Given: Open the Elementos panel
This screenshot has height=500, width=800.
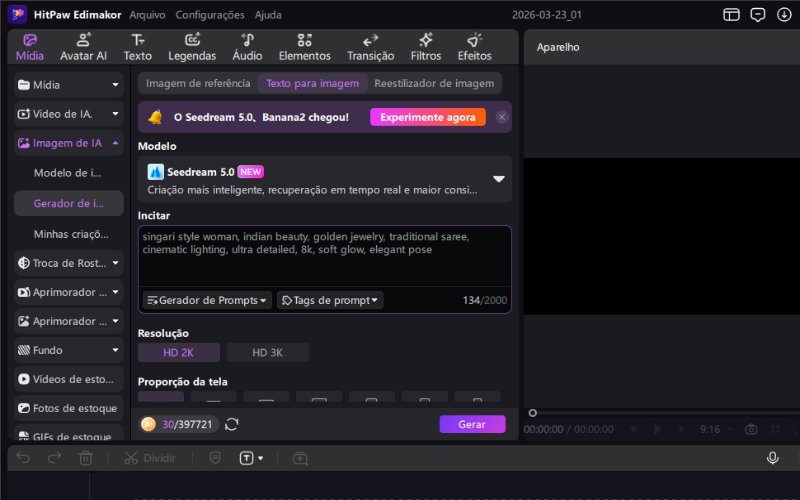Looking at the screenshot, I should point(305,47).
